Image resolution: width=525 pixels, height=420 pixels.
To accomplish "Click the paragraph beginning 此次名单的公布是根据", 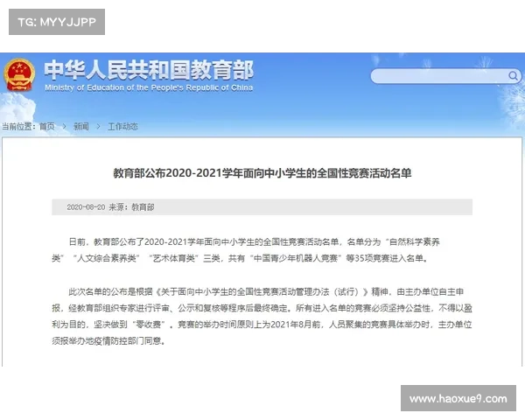I will point(262,316).
